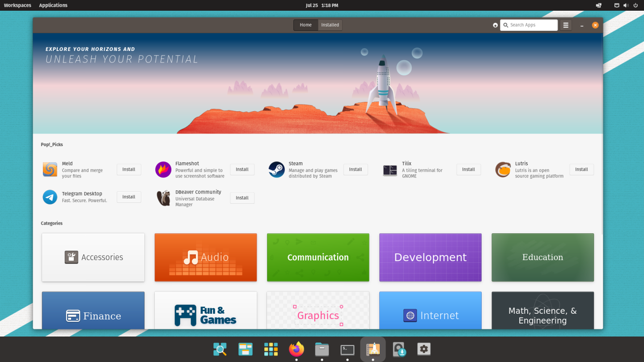Viewport: 644px width, 362px height.
Task: Toggle dark mode in the header bar
Action: click(495, 25)
